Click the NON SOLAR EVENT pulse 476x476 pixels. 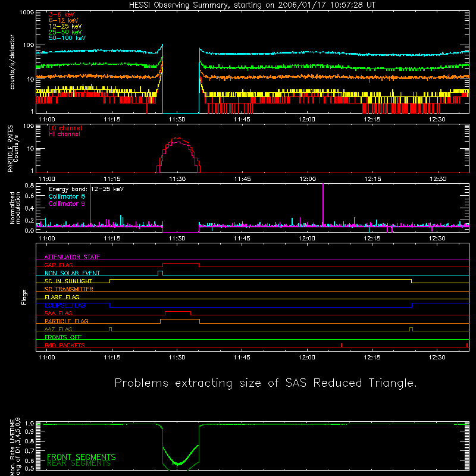coord(160,273)
